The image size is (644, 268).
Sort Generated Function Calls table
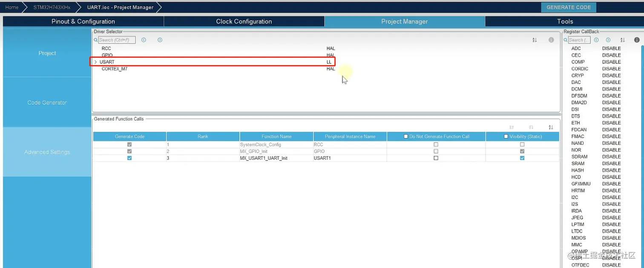551,127
